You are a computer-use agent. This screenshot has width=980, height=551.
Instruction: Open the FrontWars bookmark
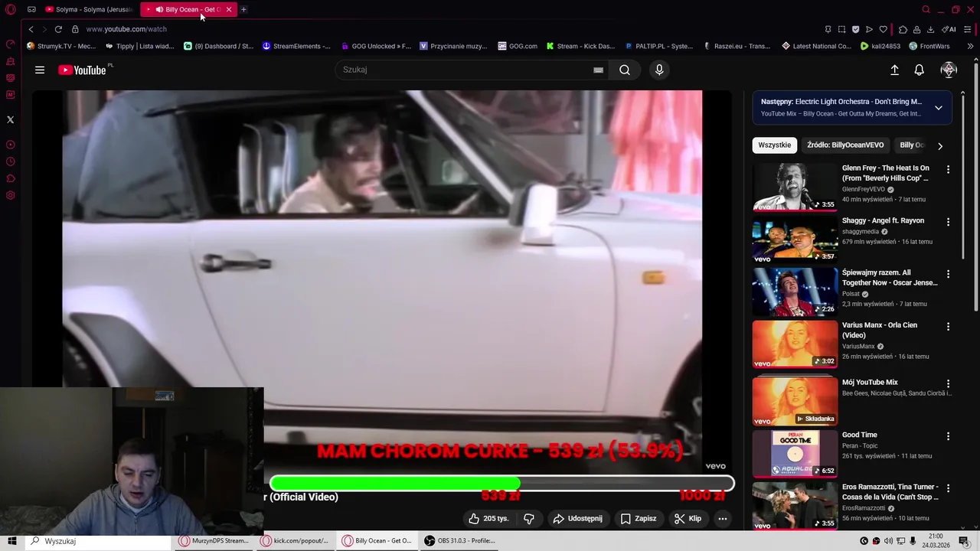929,46
